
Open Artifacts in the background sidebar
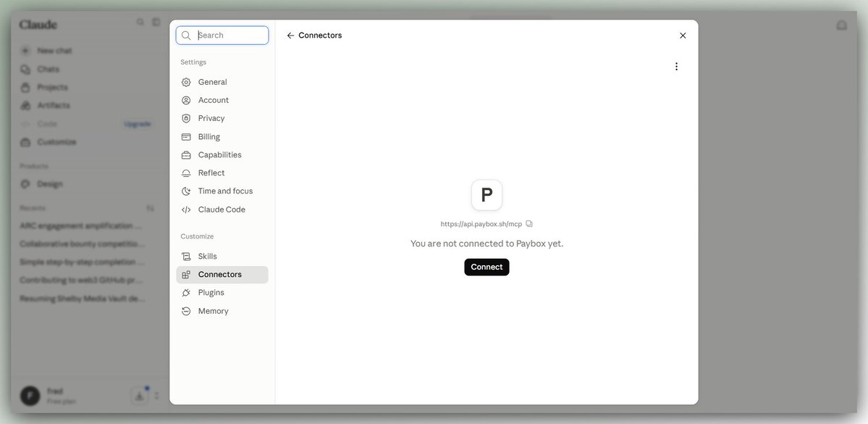(53, 105)
